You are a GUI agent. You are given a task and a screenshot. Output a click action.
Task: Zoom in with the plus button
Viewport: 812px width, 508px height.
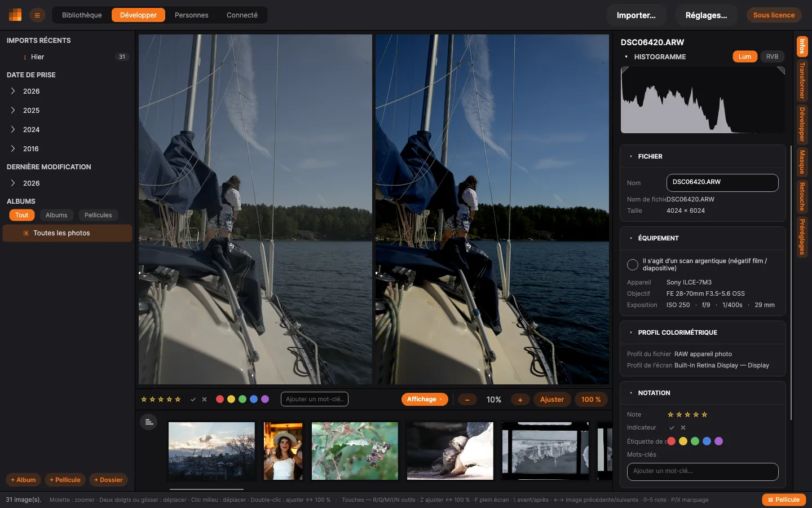click(520, 400)
